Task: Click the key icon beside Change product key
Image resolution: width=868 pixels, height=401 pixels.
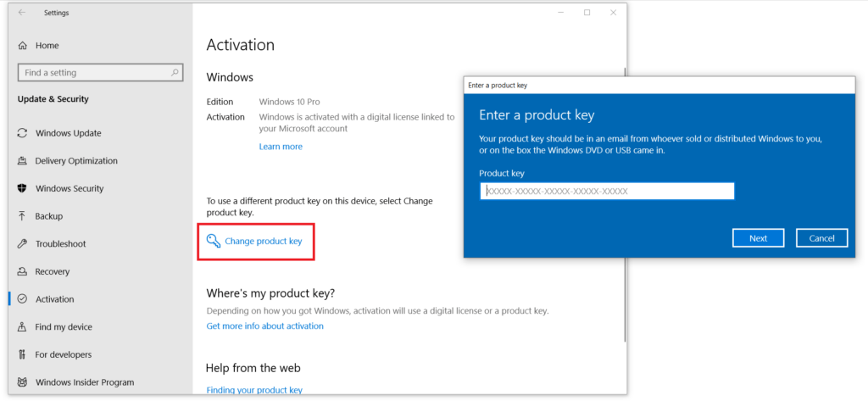Action: 213,241
